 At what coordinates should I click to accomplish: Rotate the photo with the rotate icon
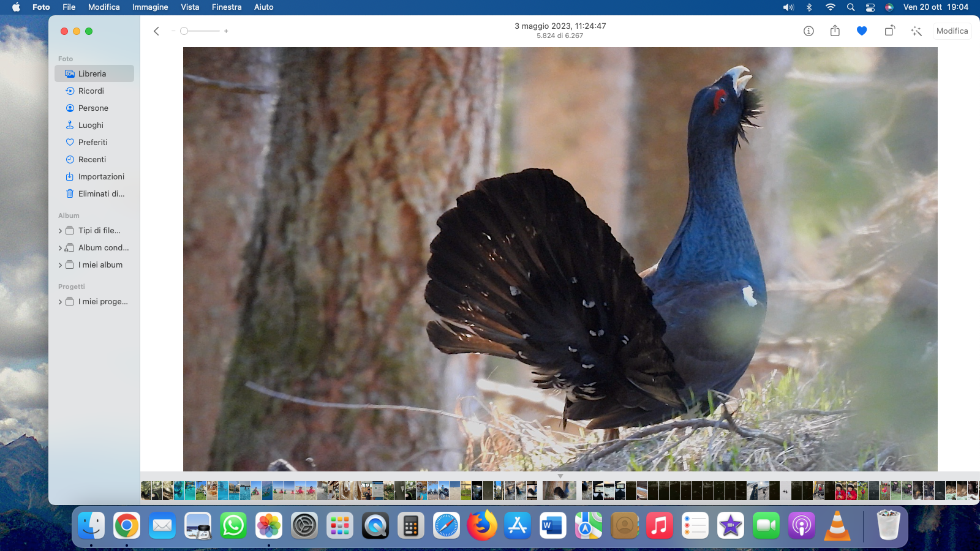click(x=889, y=31)
